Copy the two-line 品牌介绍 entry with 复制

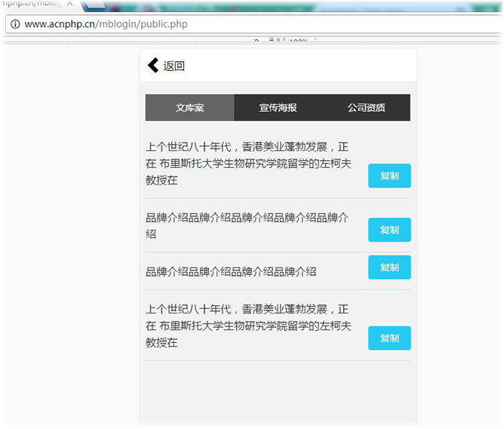389,230
